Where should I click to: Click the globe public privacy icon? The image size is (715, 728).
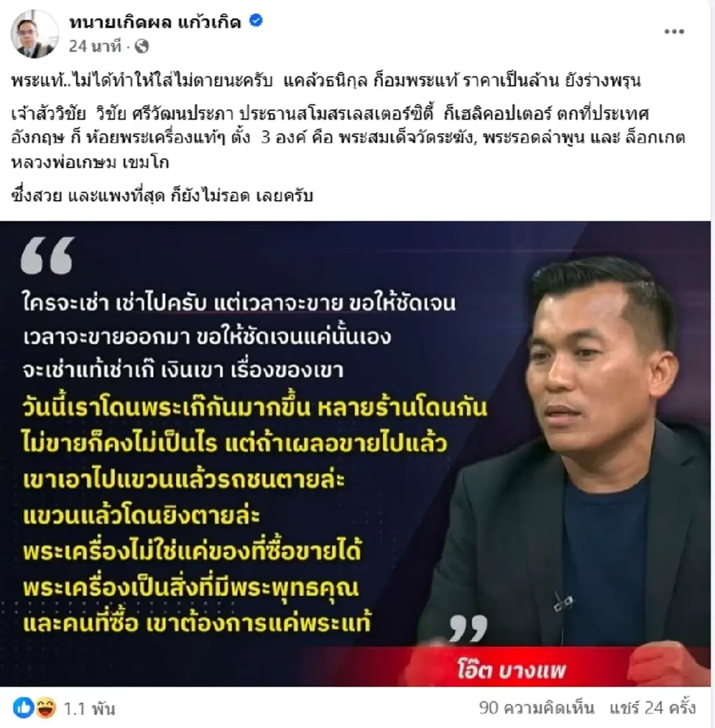[x=141, y=46]
